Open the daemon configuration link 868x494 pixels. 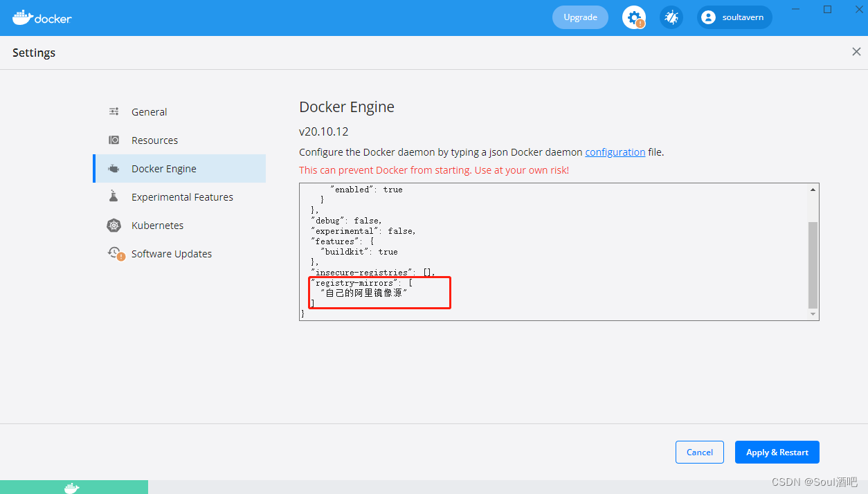pyautogui.click(x=615, y=152)
